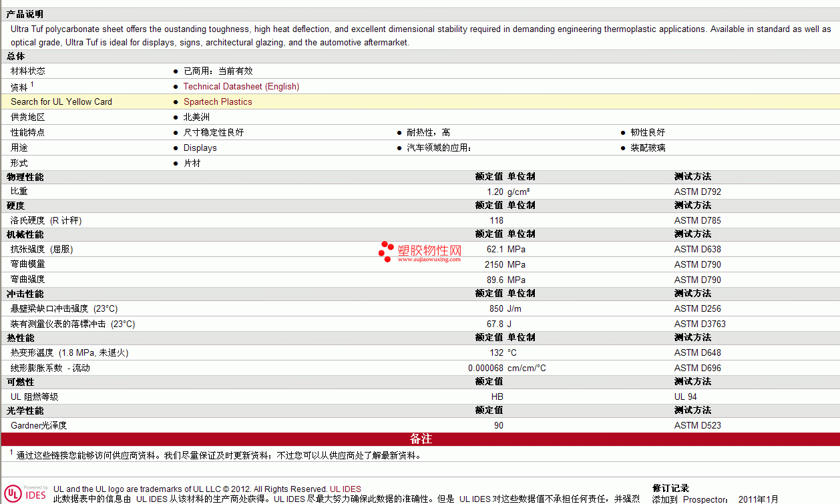Click impact value 850 J/m
This screenshot has width=840, height=504.
(505, 308)
